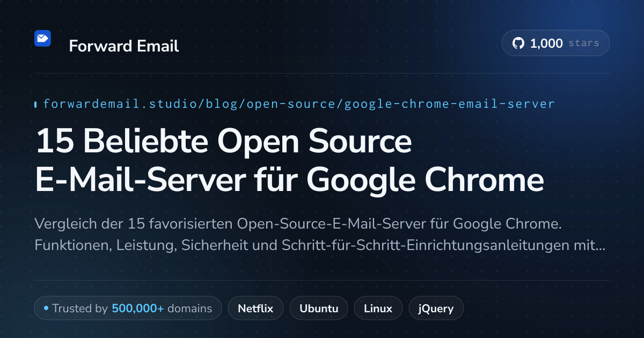This screenshot has width=644, height=338.
Task: Open the forwardemail.studio blog URL link
Action: [299, 104]
